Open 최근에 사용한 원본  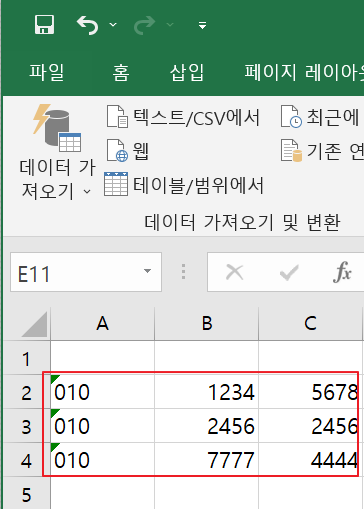coord(321,117)
